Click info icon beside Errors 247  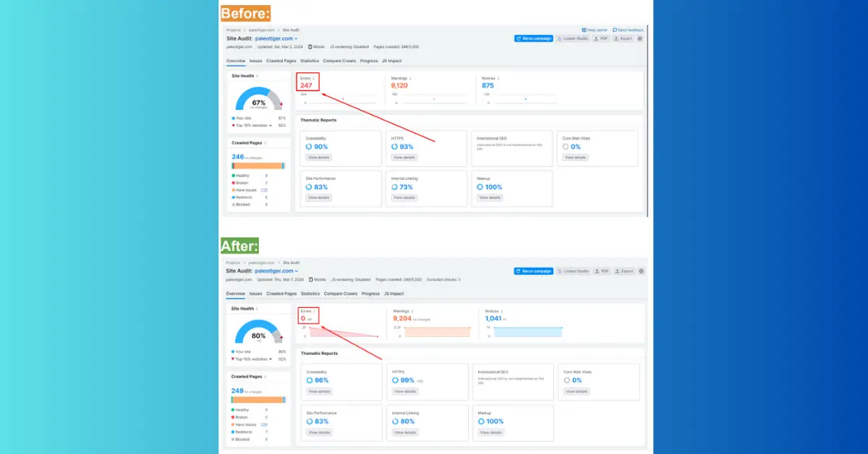(314, 78)
